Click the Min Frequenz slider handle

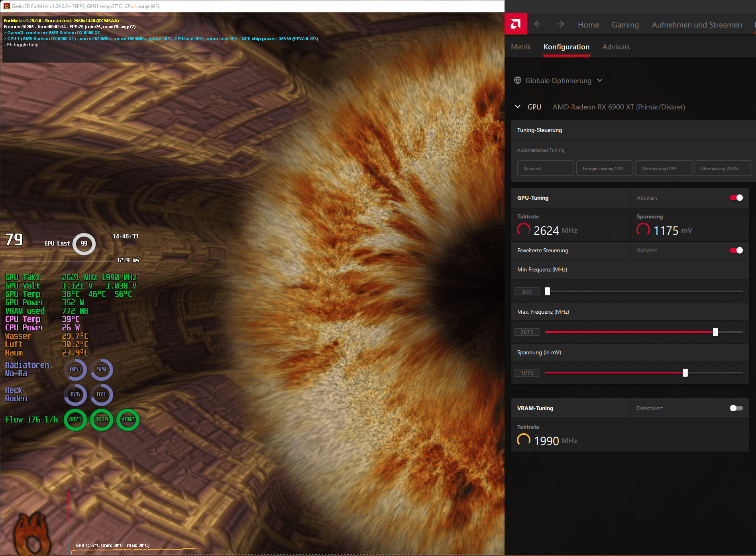547,291
